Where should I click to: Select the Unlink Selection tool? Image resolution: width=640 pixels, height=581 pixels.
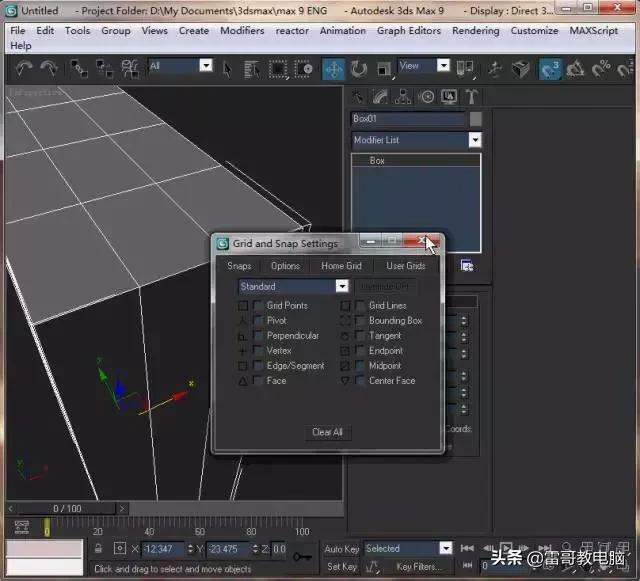(104, 68)
